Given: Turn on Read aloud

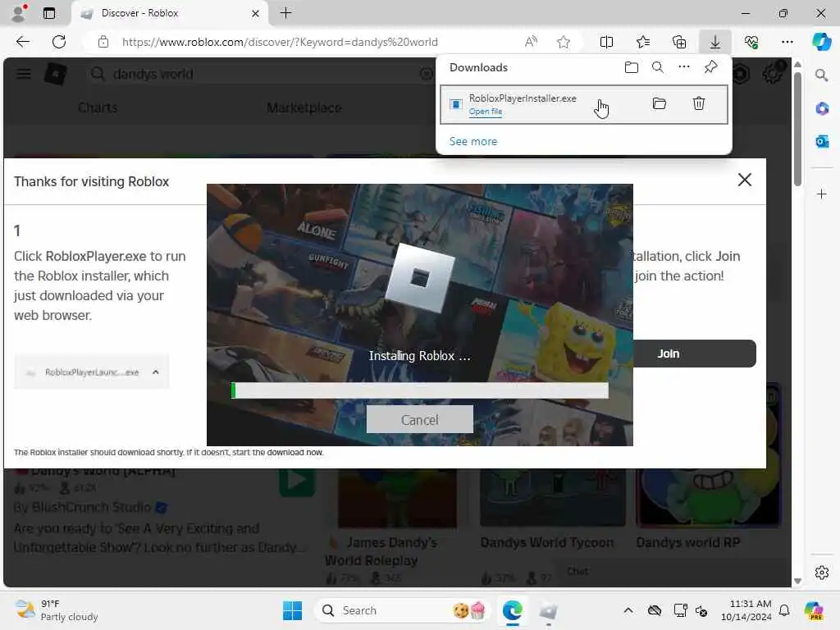Looking at the screenshot, I should point(531,42).
